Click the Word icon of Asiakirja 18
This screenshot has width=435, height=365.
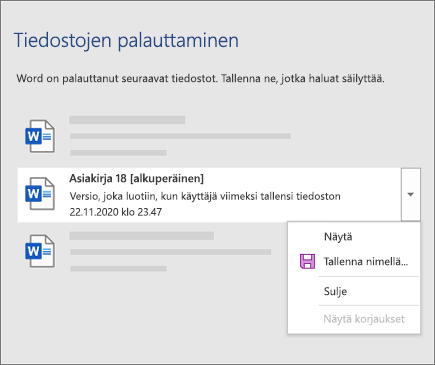click(40, 194)
